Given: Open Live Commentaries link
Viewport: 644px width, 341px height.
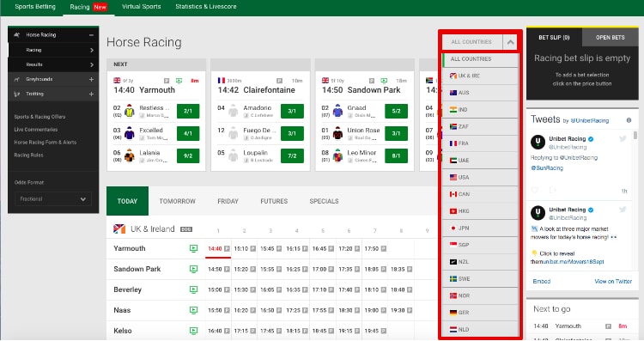Looking at the screenshot, I should (36, 130).
